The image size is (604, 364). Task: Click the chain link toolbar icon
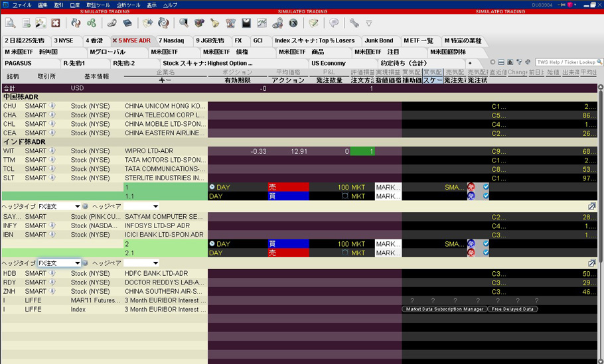click(112, 23)
